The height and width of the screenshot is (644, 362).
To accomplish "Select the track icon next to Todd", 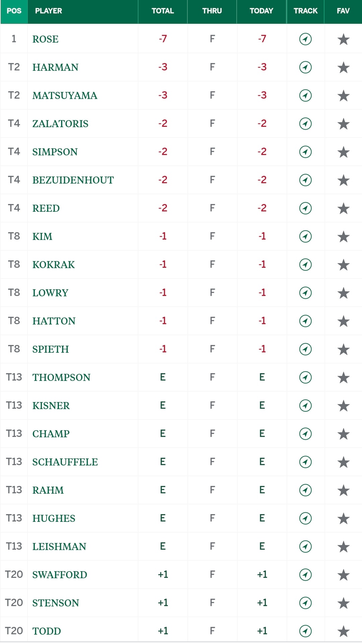I will (x=305, y=631).
